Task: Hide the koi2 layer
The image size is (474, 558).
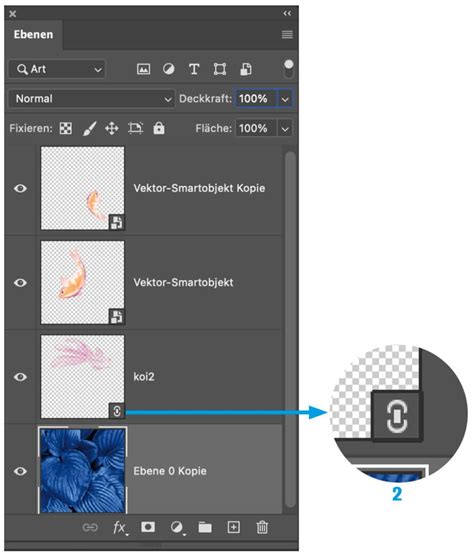Action: 20,377
